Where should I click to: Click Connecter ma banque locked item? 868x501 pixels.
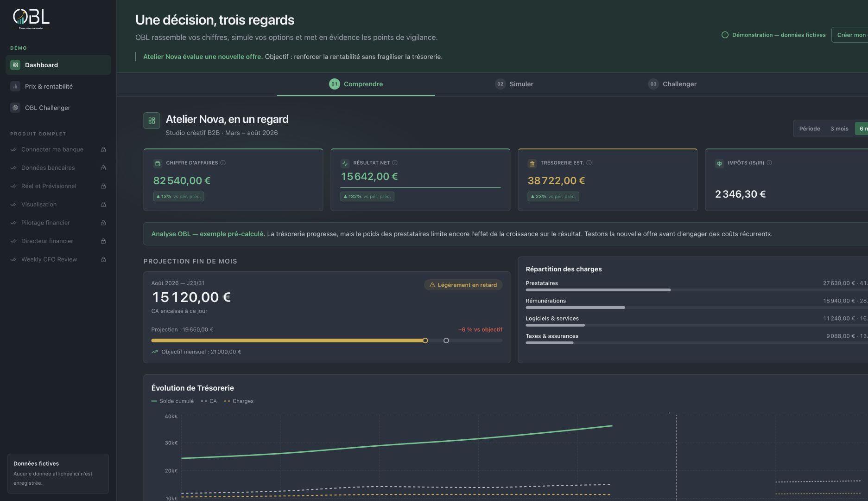coord(58,149)
